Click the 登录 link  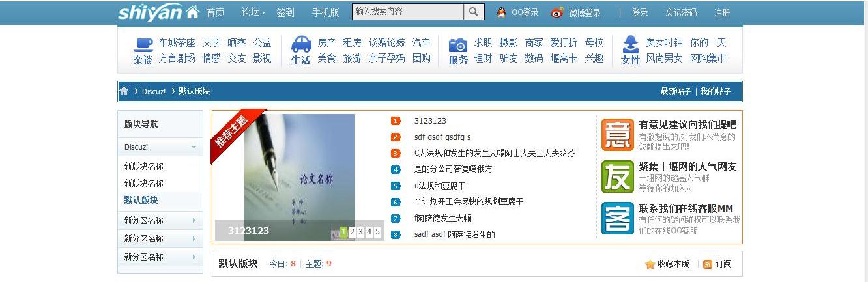(x=640, y=12)
